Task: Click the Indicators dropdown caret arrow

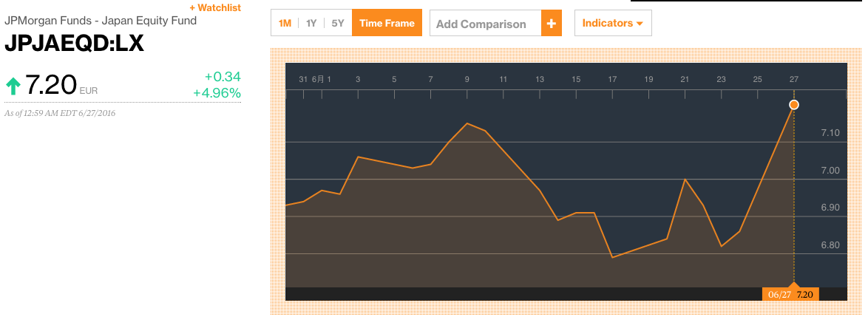Action: 640,24
